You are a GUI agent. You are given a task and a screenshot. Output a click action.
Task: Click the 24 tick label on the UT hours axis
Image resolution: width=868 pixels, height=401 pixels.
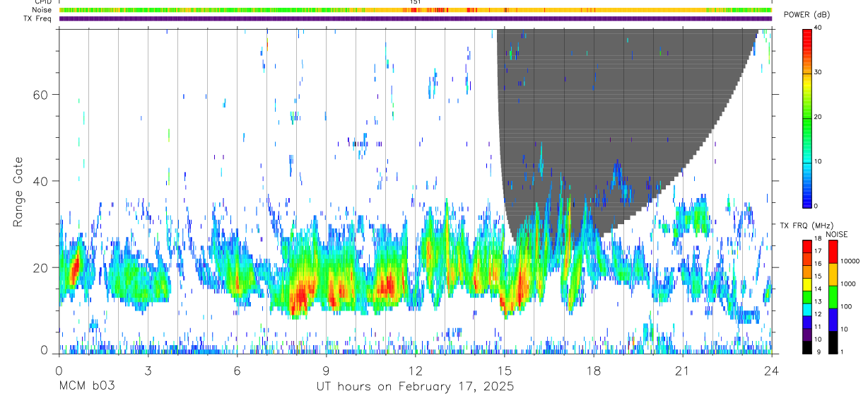click(772, 371)
